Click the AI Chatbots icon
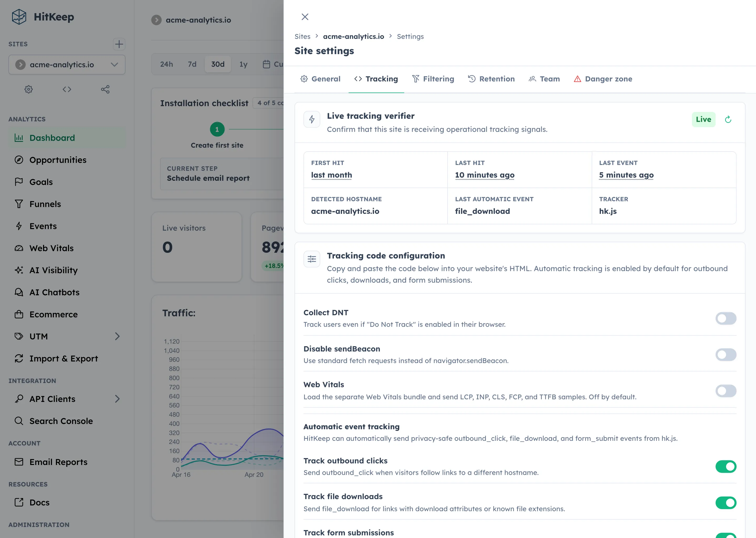 tap(19, 292)
